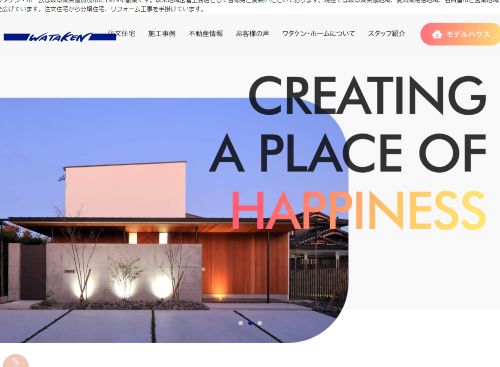Open ワタケン・ホームについて menu item

318,34
